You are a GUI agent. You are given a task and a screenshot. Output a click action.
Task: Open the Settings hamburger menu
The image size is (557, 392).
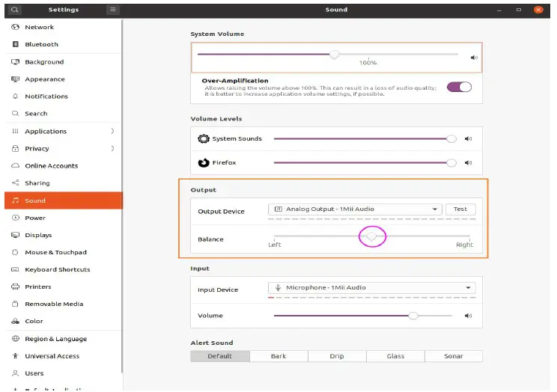(113, 10)
